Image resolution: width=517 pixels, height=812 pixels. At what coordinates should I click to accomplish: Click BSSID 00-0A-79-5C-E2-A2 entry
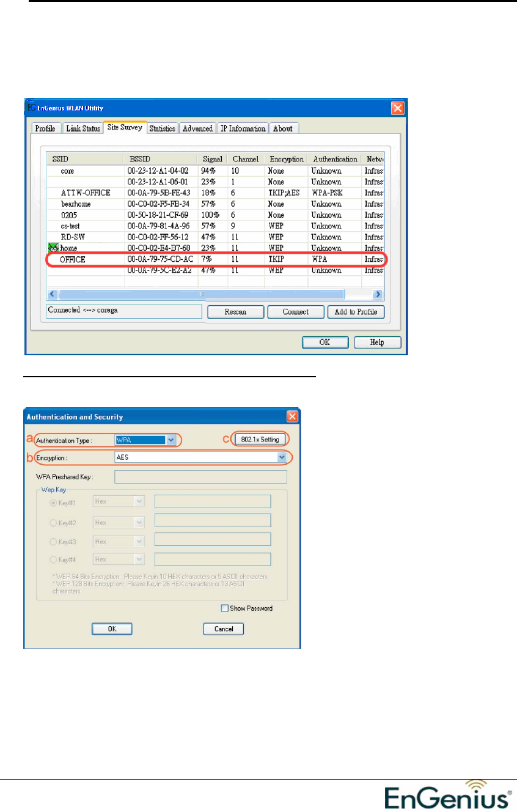click(x=158, y=270)
